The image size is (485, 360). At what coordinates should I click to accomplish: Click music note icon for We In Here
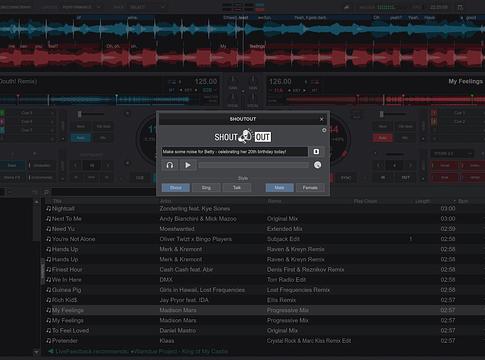pyautogui.click(x=49, y=280)
